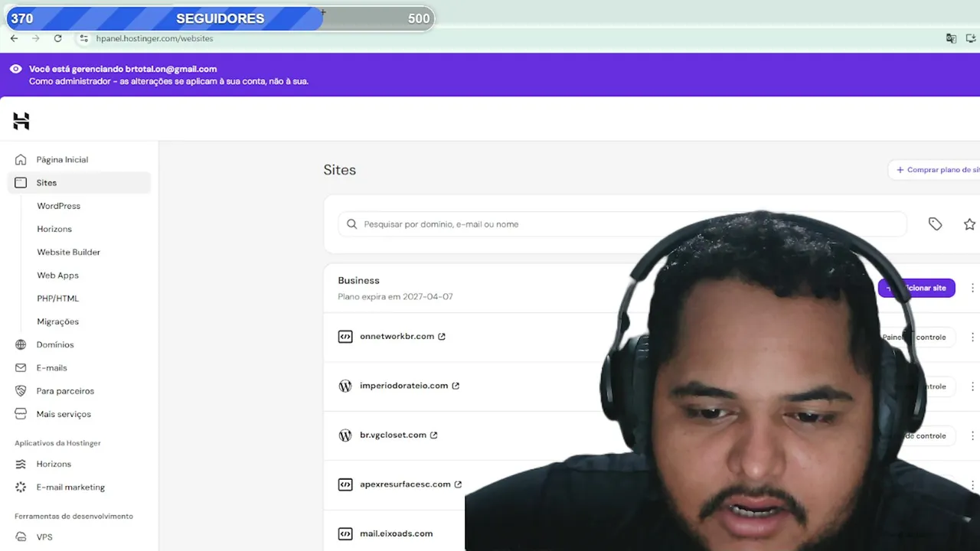Open apexresurfacesc.com external link icon
Image resolution: width=980 pixels, height=551 pixels.
coord(458,484)
